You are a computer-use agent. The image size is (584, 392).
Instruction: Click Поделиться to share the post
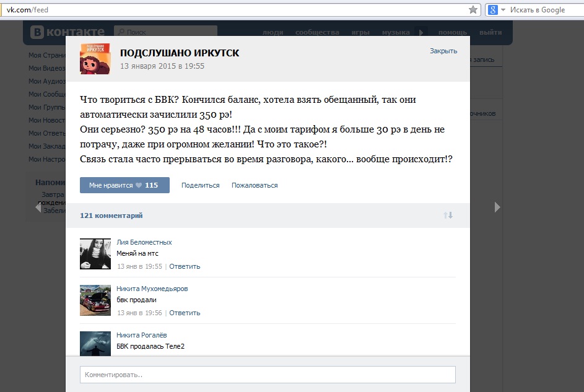(x=200, y=185)
